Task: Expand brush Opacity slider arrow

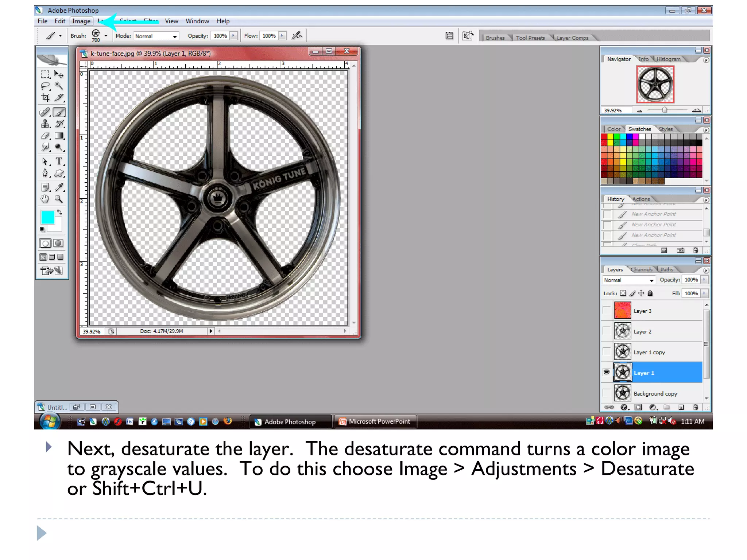Action: tap(233, 36)
